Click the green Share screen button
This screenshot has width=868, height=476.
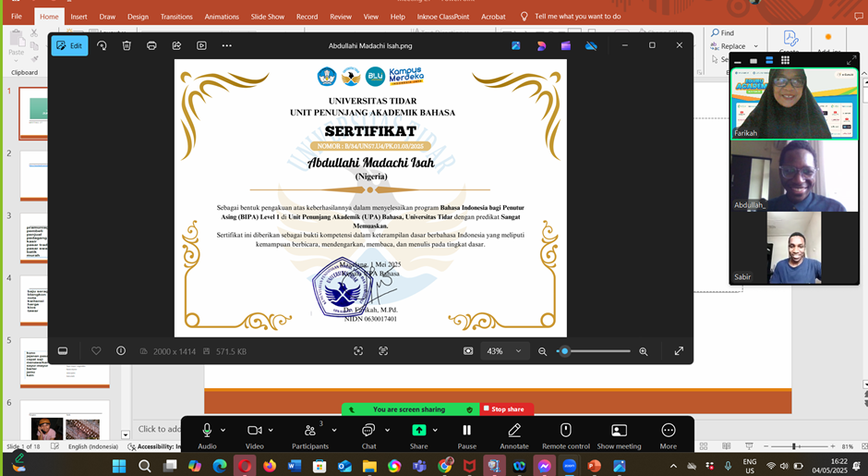419,435
